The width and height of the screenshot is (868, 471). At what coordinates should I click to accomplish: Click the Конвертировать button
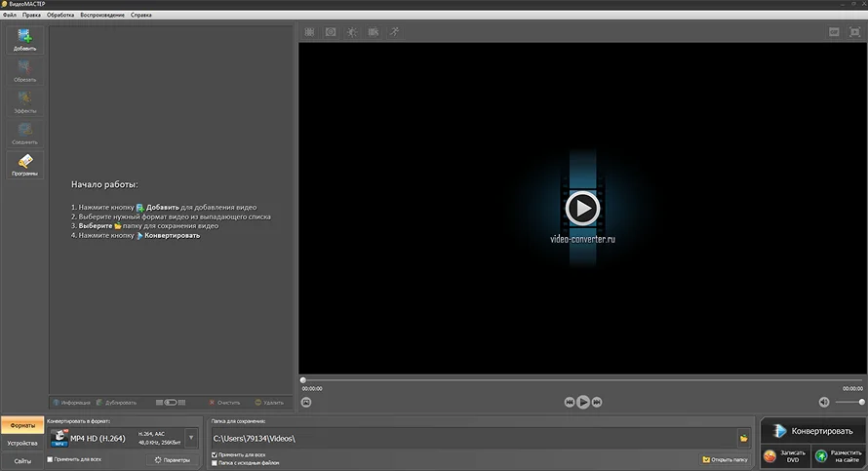click(812, 430)
